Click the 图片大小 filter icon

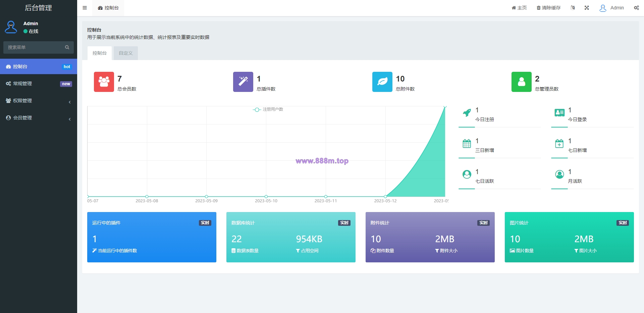[576, 251]
